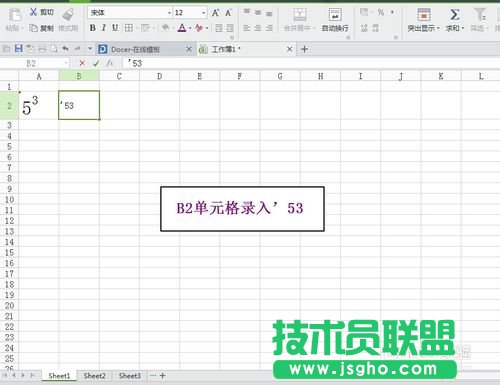Apply the font color A button
Screen dimensions: 500x385
[x=182, y=28]
